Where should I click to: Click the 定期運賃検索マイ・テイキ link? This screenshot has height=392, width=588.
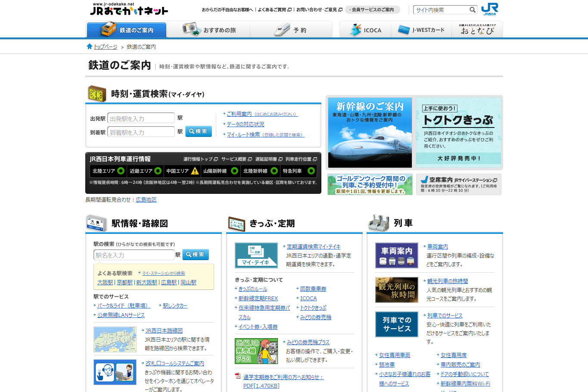click(x=314, y=247)
